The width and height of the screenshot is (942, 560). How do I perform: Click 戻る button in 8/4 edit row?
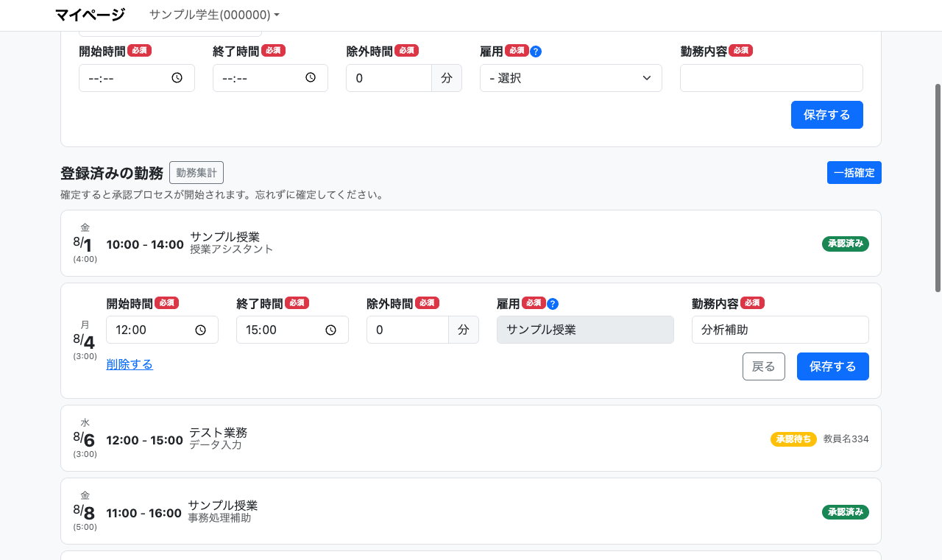[764, 366]
